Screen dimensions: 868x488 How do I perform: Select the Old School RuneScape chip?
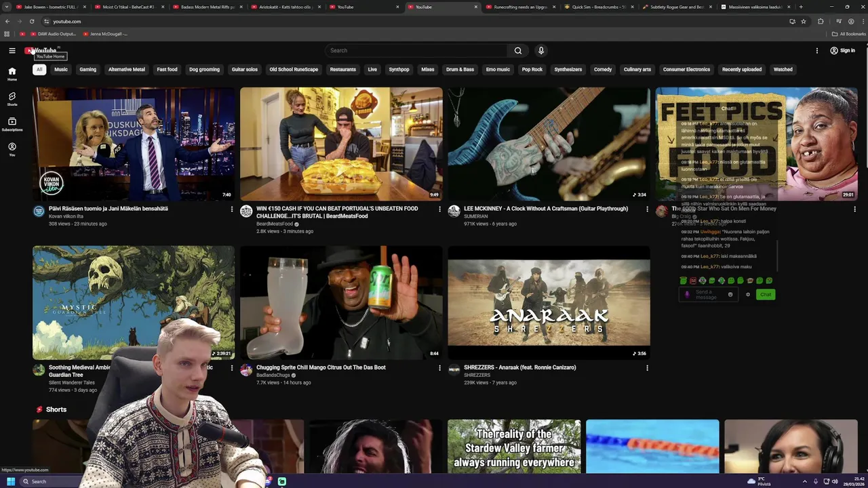click(294, 69)
